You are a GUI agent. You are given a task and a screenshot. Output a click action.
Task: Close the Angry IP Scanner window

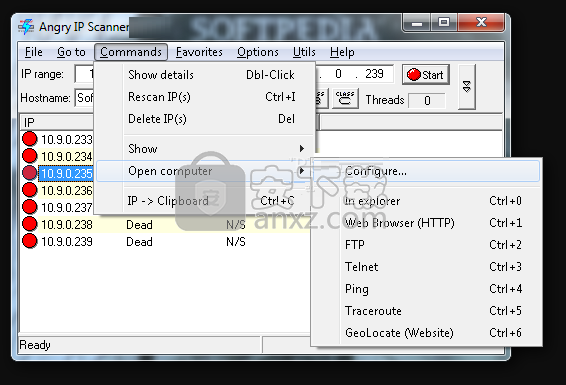coord(481,23)
